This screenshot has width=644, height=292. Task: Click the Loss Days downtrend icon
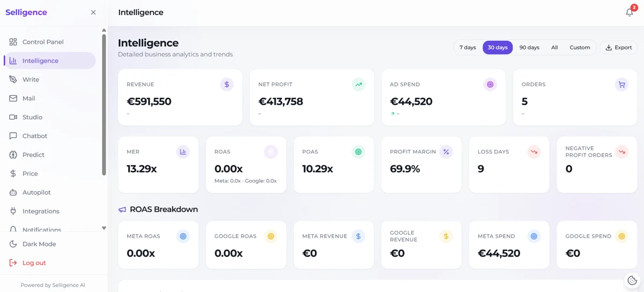[x=534, y=152]
